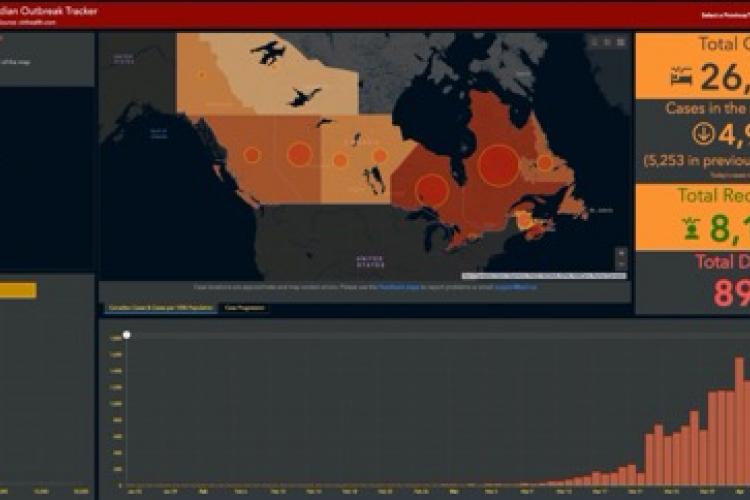This screenshot has width=750, height=500.
Task: Click the green recovered number '8,1'
Action: click(x=730, y=228)
